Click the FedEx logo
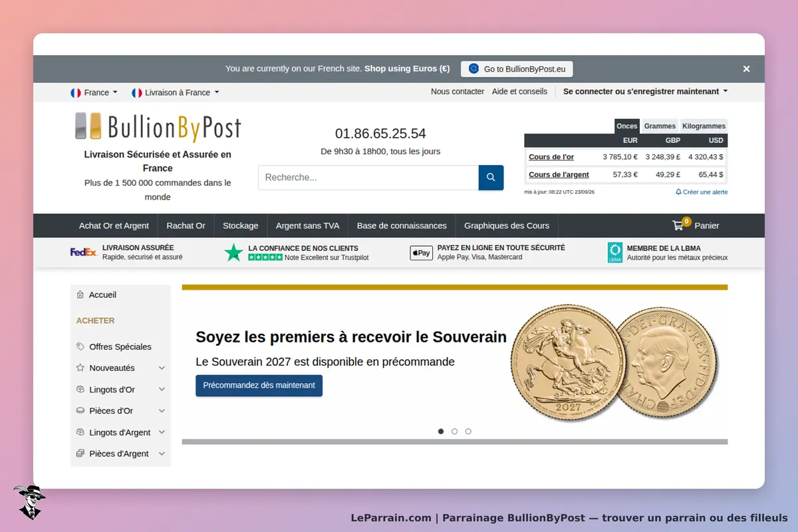Viewport: 798px width, 532px height. pyautogui.click(x=84, y=252)
